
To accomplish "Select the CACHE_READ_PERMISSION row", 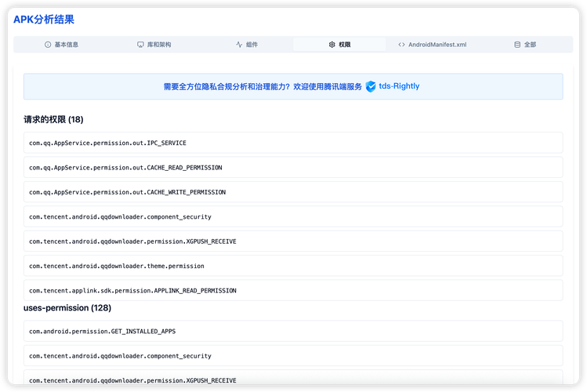I will coord(293,168).
